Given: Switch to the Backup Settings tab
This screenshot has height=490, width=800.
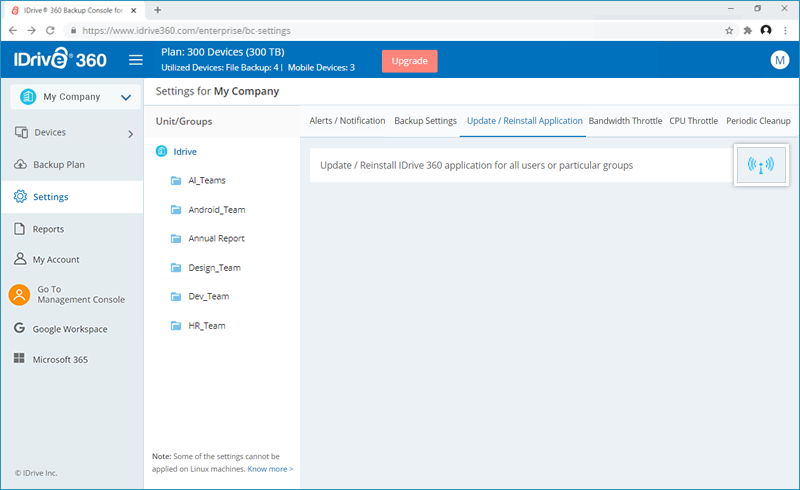Looking at the screenshot, I should 426,121.
